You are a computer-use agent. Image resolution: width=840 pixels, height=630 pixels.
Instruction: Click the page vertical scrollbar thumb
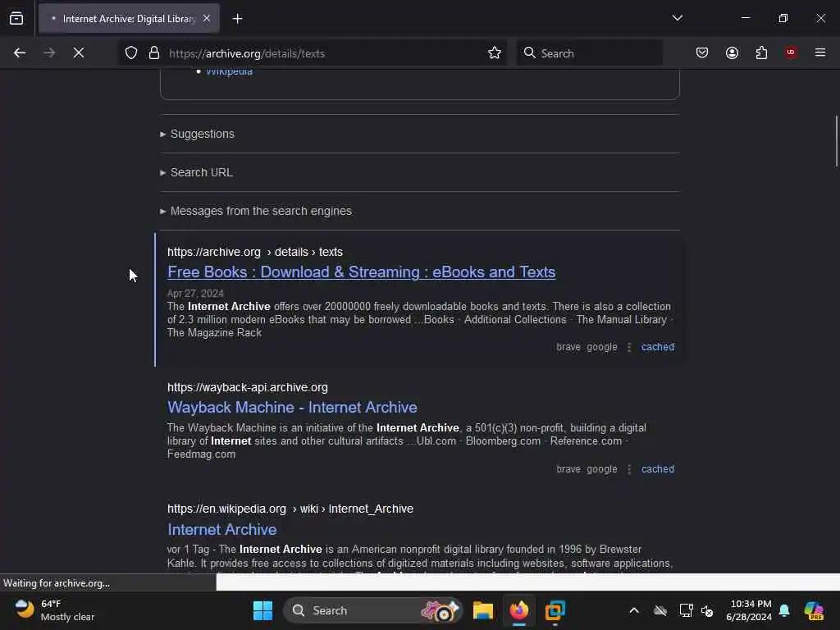click(x=836, y=141)
